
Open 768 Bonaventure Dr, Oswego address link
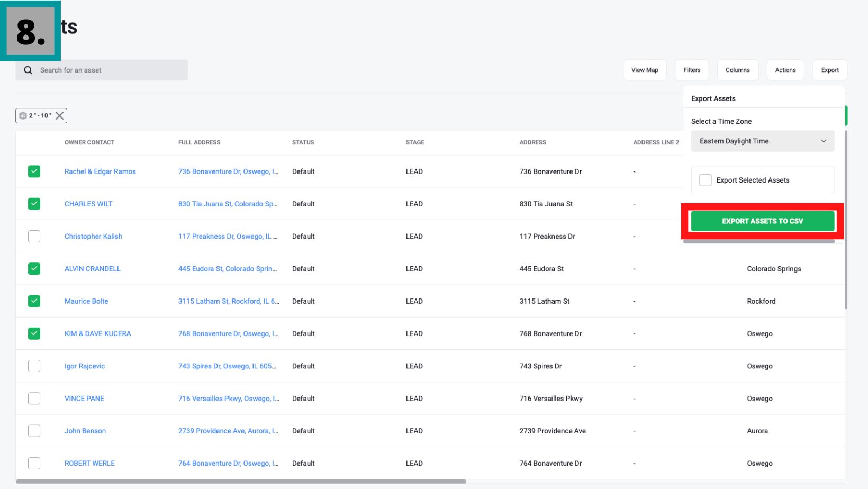229,333
